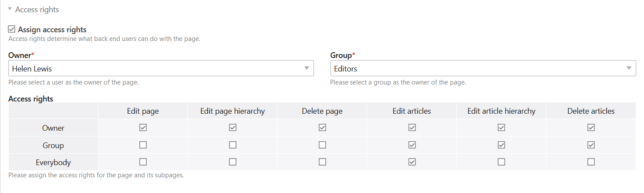
Task: Click the Owner row header
Action: tap(53, 128)
